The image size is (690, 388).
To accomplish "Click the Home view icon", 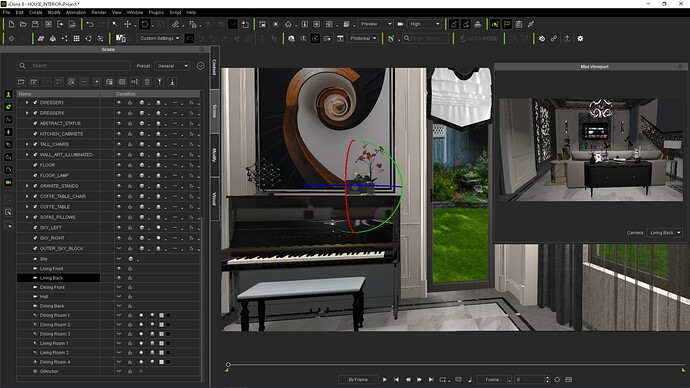I will pos(288,24).
